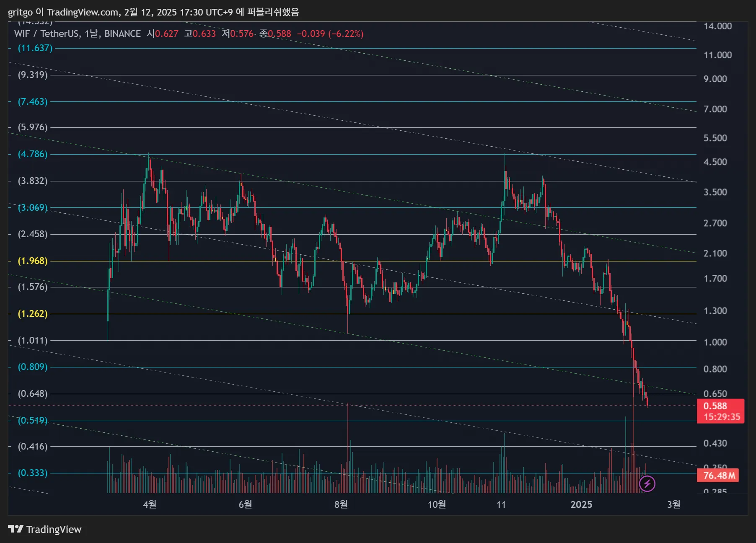The width and height of the screenshot is (756, 543).
Task: Click the 10월 date on the time axis
Action: point(437,504)
